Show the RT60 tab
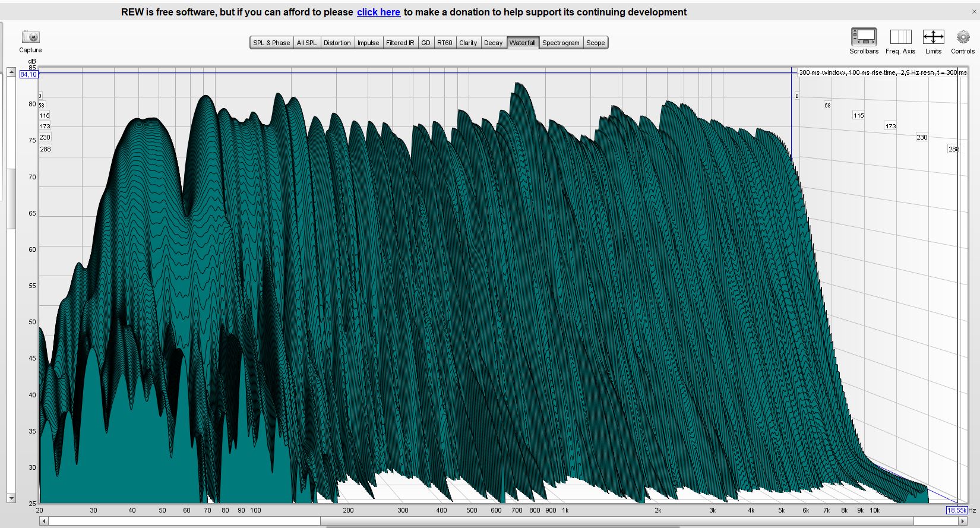Viewport: 980px width, 528px height. click(444, 43)
